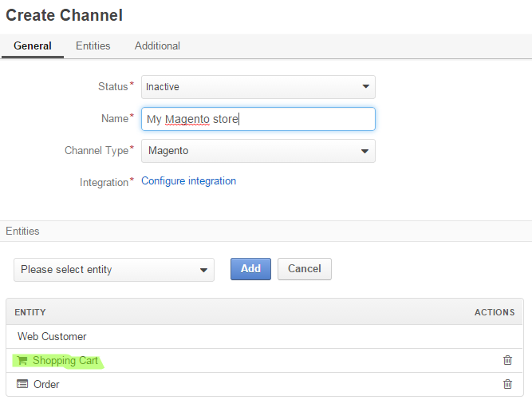
Task: Select the Shopping Cart entity label
Action: coord(65,360)
